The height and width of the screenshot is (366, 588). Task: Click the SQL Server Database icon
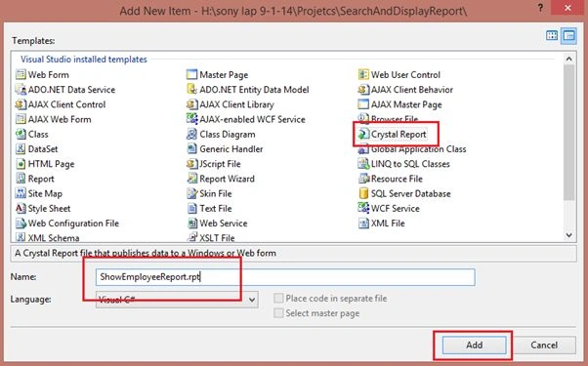coord(363,193)
